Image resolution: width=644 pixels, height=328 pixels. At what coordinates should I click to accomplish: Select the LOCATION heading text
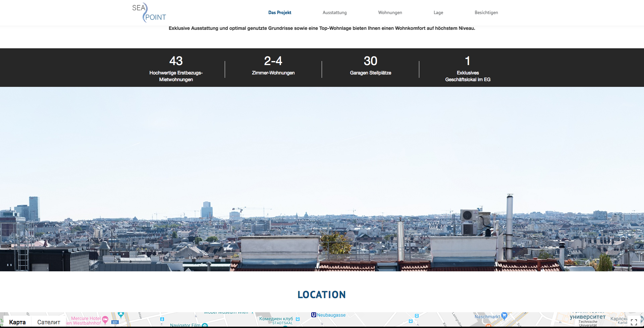tap(322, 294)
